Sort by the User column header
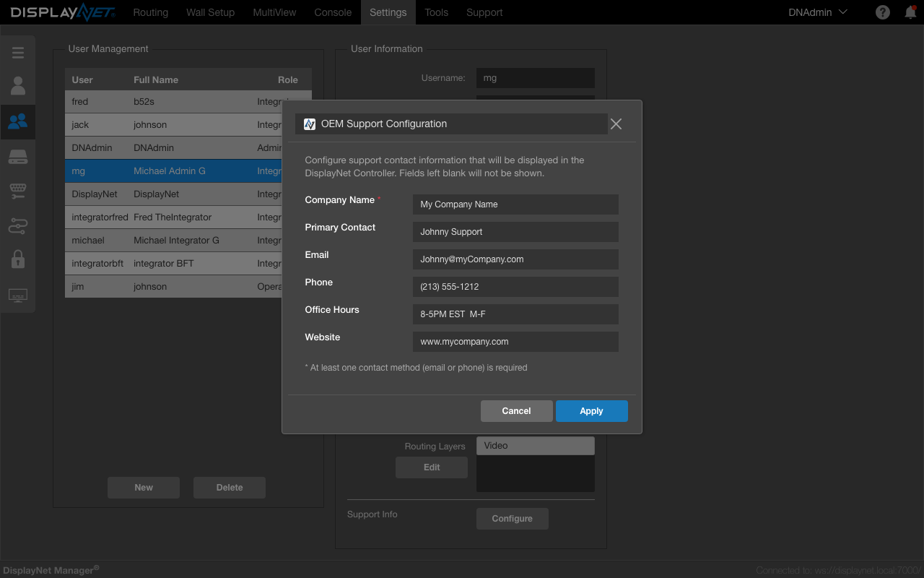924x578 pixels. [x=82, y=80]
